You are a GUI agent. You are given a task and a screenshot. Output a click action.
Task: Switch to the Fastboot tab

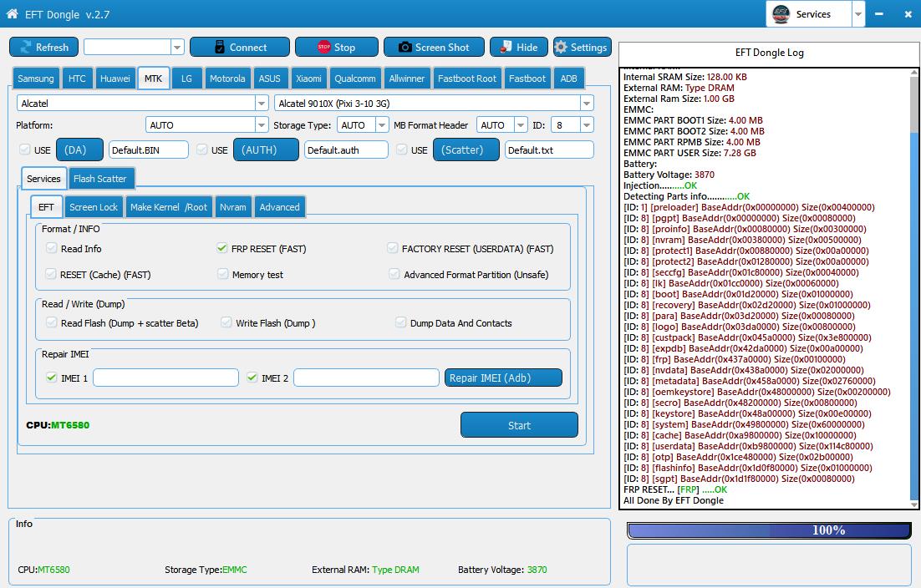[527, 78]
